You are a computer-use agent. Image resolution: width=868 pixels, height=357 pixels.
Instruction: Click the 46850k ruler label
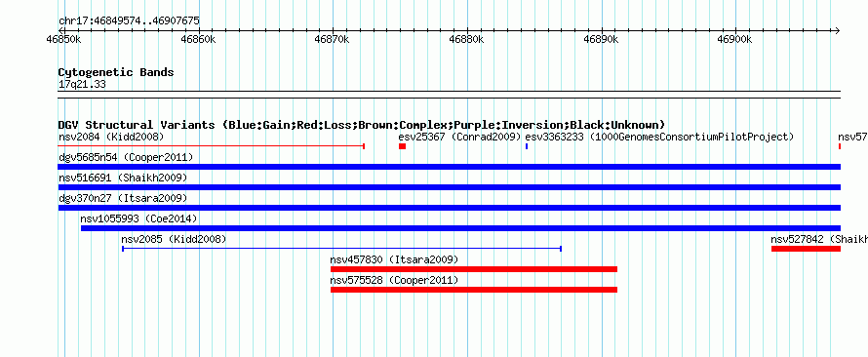(64, 39)
